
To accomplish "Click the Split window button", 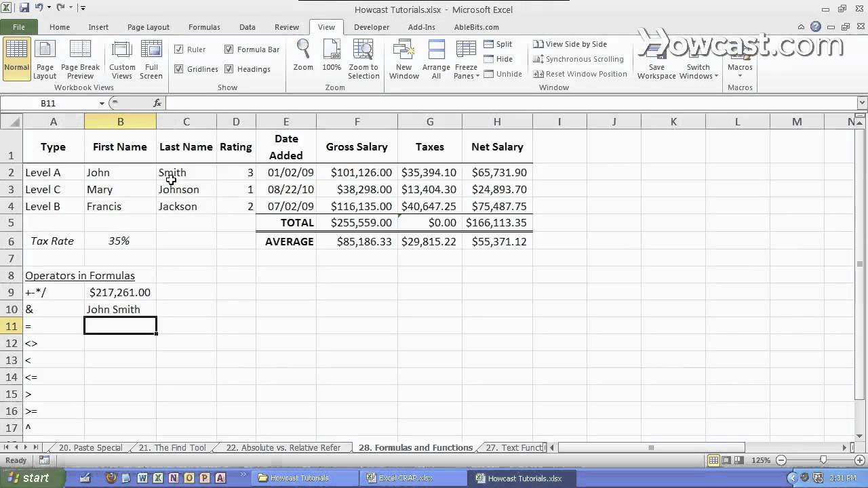I will [498, 44].
